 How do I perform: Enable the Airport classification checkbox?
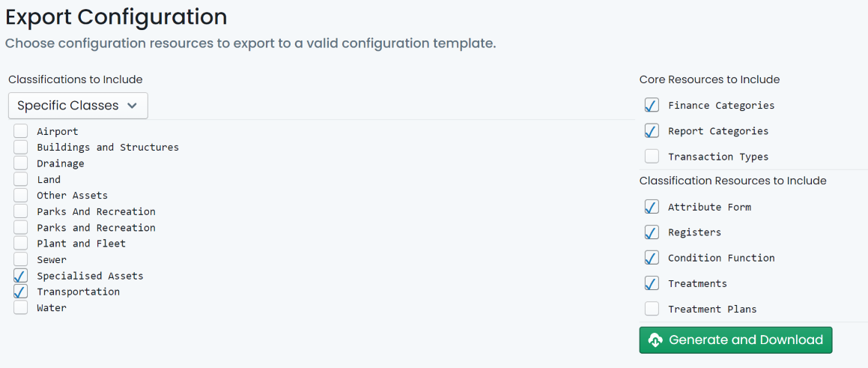[20, 131]
